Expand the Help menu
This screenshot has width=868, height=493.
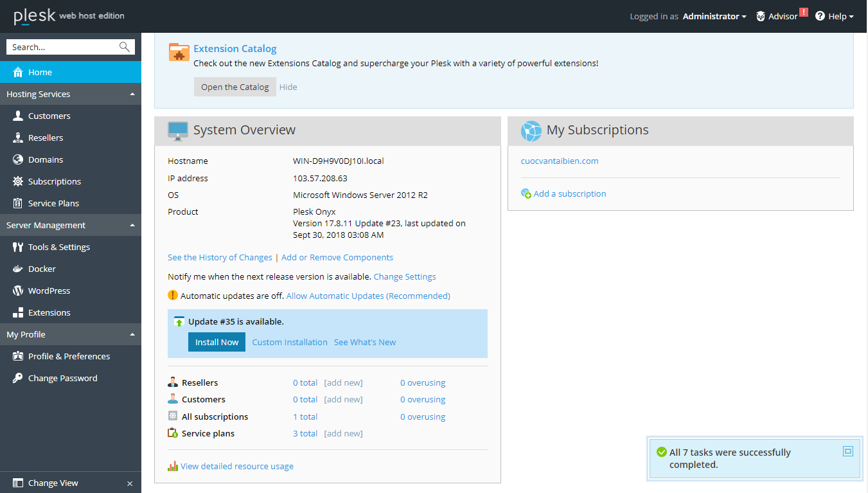pos(835,17)
